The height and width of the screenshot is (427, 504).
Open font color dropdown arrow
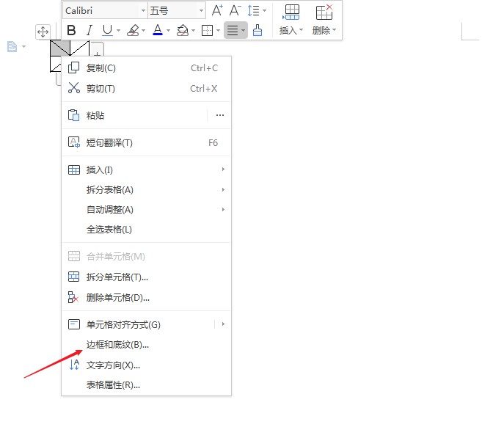[168, 31]
